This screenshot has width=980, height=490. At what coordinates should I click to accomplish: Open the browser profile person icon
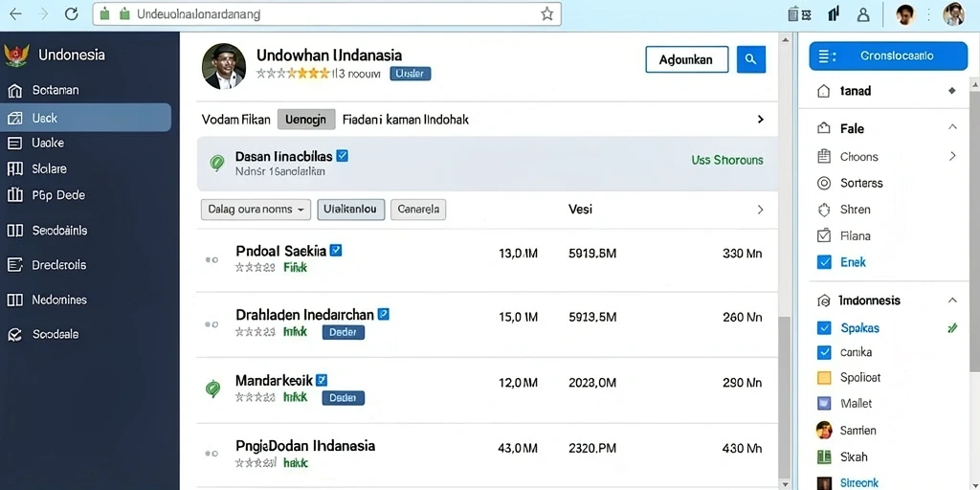pyautogui.click(x=863, y=14)
